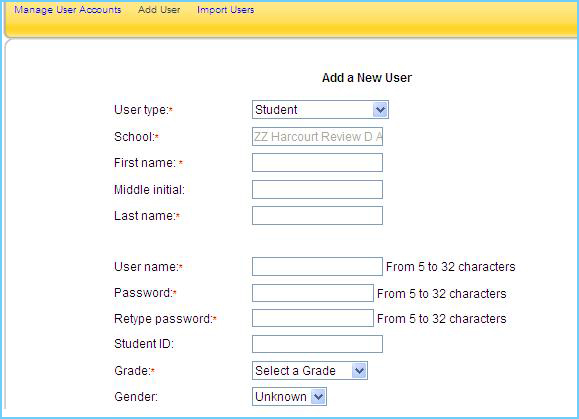The width and height of the screenshot is (579, 419).
Task: Click the Add a New User heading
Action: pyautogui.click(x=367, y=78)
